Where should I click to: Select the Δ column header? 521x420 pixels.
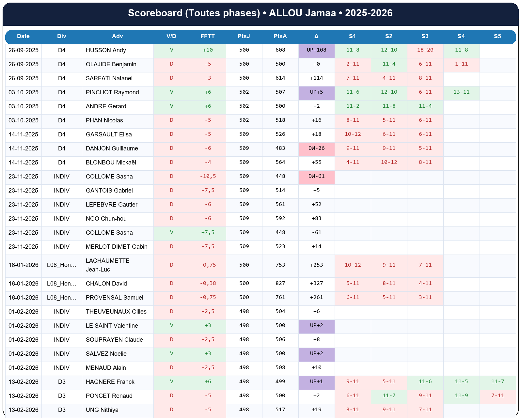coord(316,36)
